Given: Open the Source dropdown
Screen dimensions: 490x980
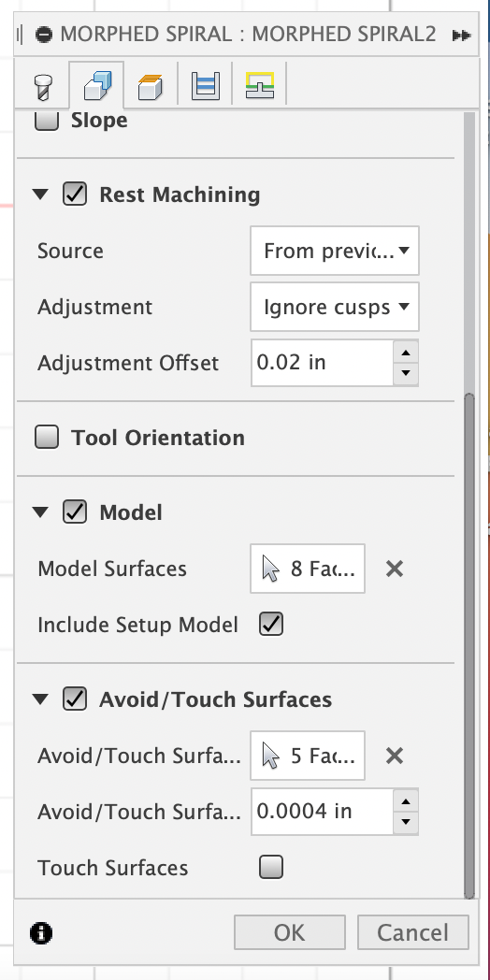Looking at the screenshot, I should (335, 251).
